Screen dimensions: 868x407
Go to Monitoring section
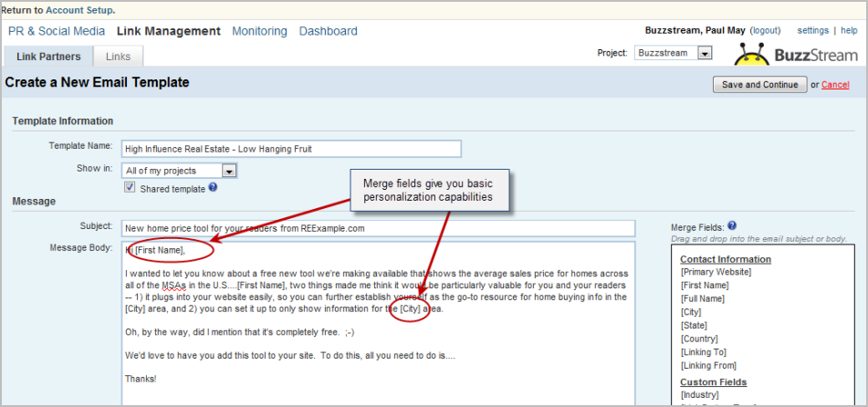[x=259, y=32]
